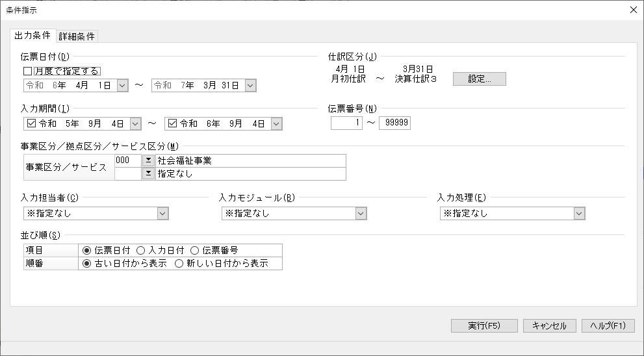
Task: Click the 伝票番号 starting number field
Action: (346, 123)
